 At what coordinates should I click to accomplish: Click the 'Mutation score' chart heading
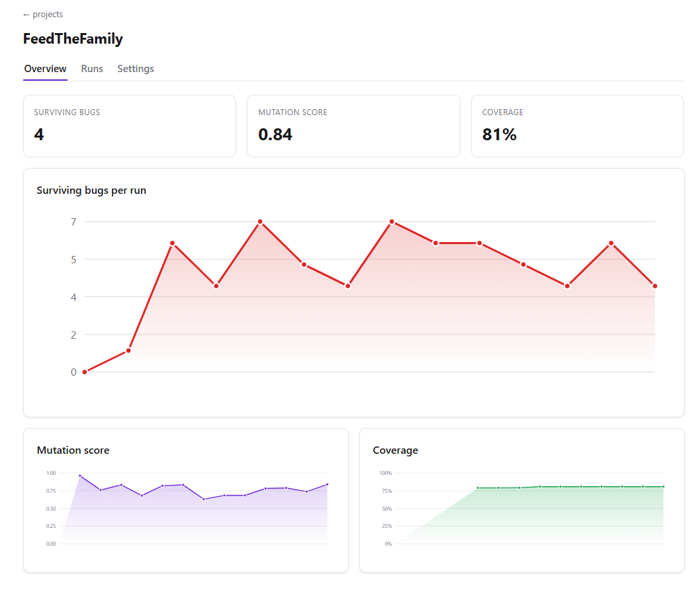(x=73, y=450)
